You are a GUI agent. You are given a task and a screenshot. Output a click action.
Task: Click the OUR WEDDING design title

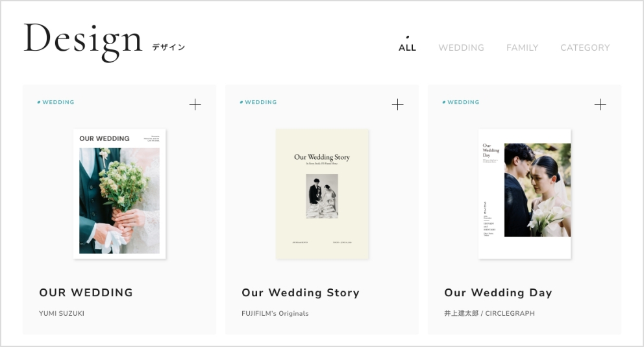tap(86, 292)
